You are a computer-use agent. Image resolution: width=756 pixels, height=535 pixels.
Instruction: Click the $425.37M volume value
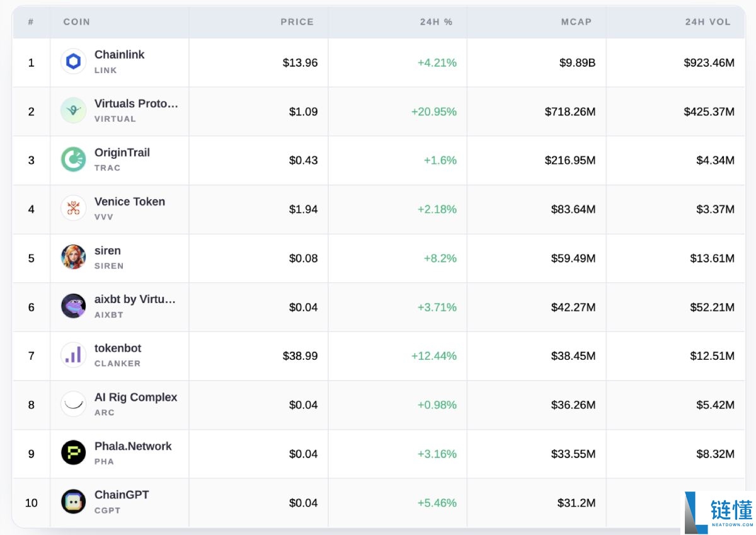tap(709, 112)
